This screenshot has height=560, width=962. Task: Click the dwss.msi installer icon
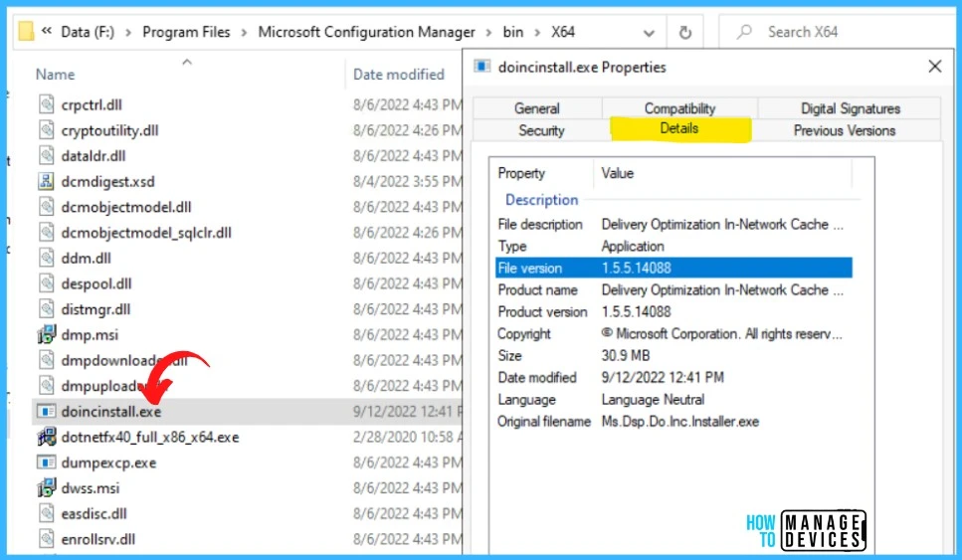(x=47, y=488)
